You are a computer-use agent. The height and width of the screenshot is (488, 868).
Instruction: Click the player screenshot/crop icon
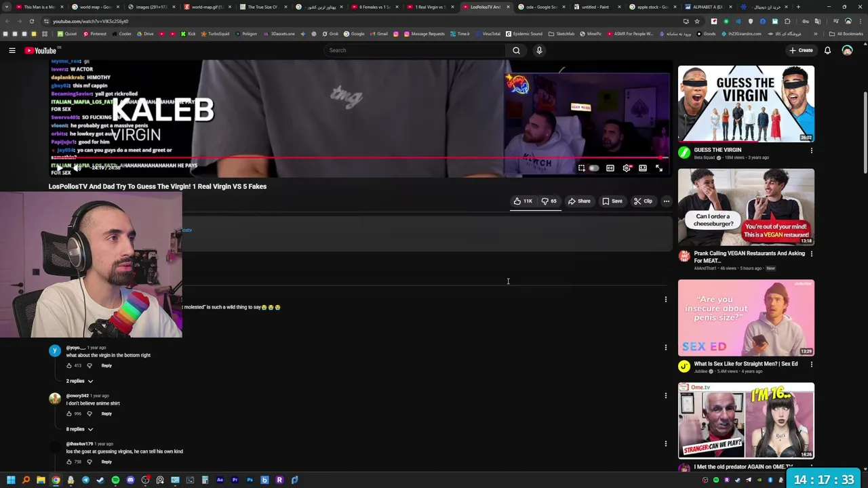pos(581,168)
